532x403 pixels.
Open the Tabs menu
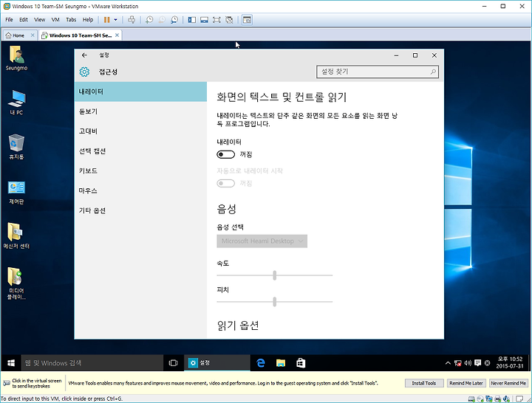point(71,20)
